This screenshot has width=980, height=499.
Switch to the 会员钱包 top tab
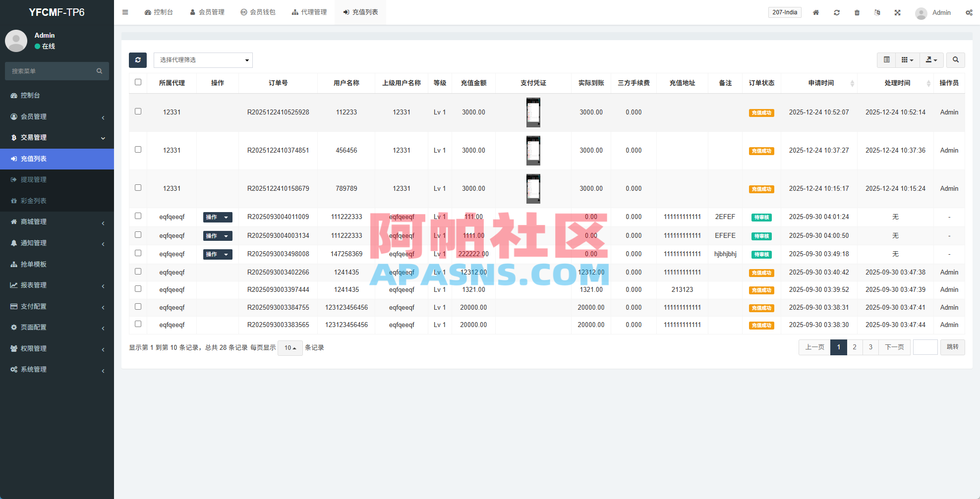[x=258, y=12]
